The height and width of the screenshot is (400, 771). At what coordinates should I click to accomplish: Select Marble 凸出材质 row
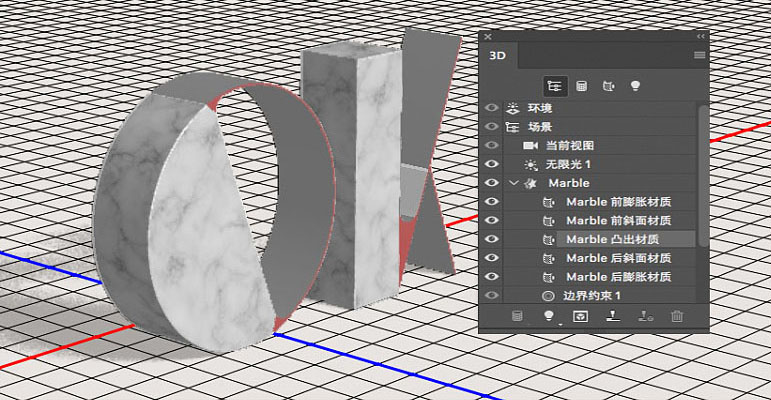[599, 239]
